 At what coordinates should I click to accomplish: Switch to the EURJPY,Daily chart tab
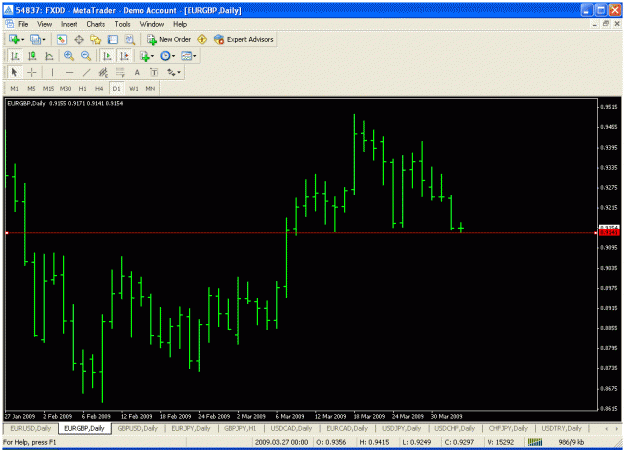191,428
